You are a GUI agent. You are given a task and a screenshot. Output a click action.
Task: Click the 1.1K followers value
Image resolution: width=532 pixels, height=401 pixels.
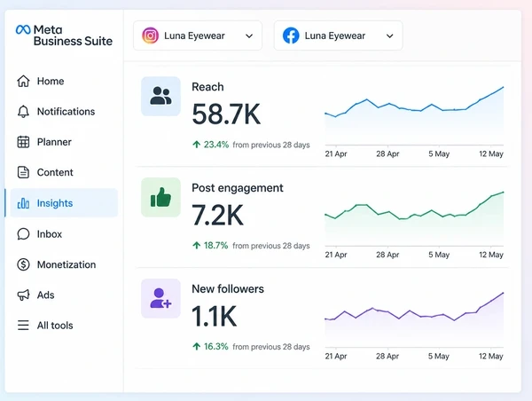click(214, 316)
